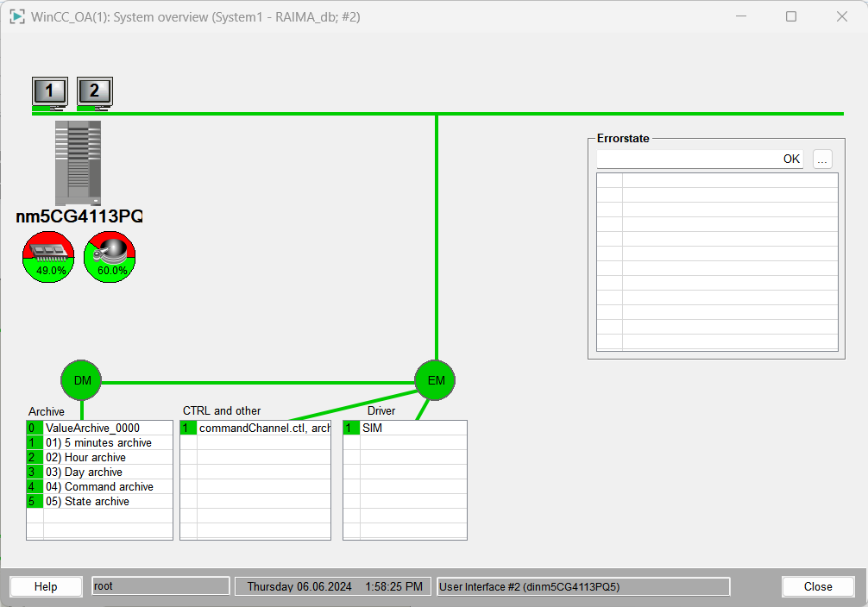
Task: Click the server tower icon
Action: (x=78, y=163)
